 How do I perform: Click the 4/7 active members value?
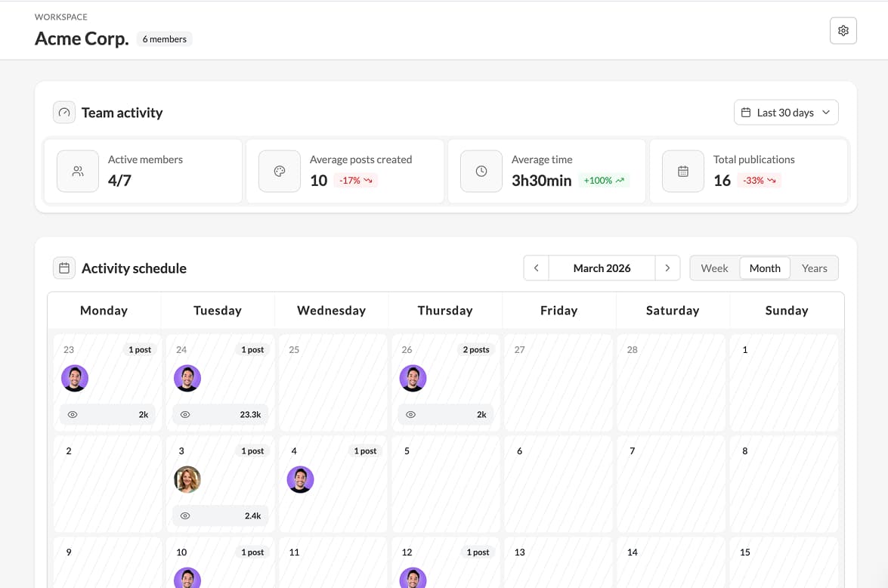[x=119, y=180]
